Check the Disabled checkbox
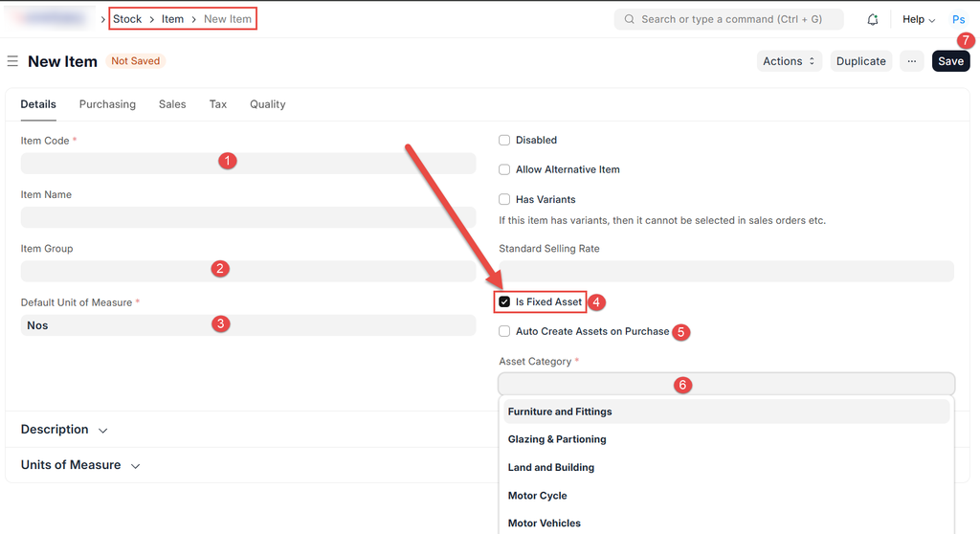 [504, 141]
